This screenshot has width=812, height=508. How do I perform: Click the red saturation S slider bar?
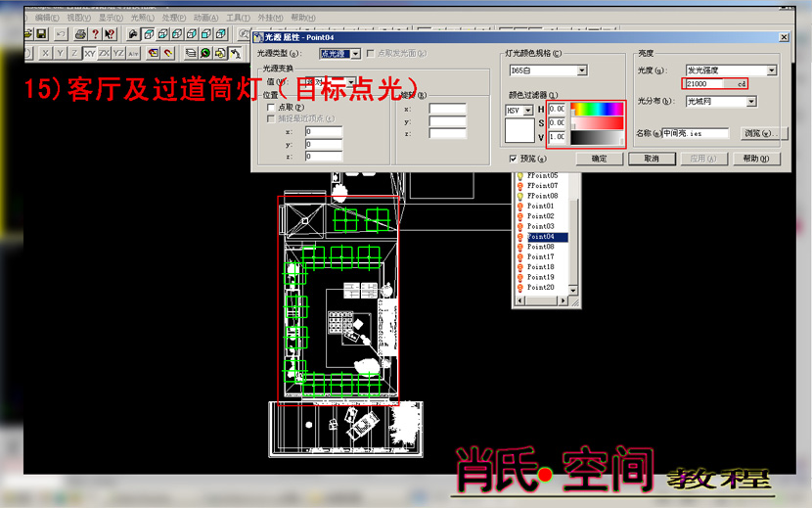click(597, 123)
